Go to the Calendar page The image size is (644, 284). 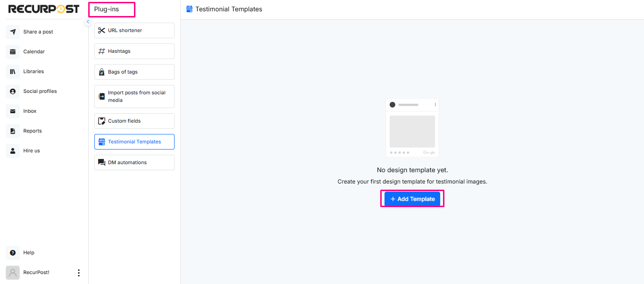click(34, 52)
